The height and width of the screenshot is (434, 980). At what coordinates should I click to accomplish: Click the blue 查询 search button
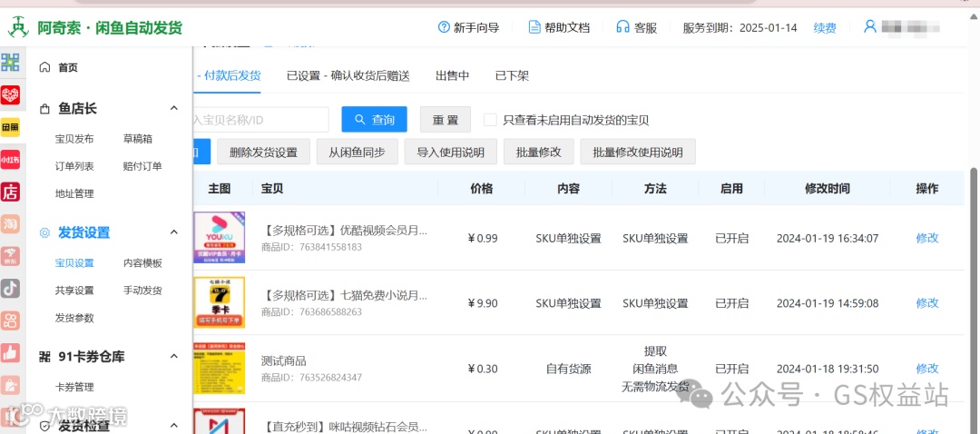[374, 120]
